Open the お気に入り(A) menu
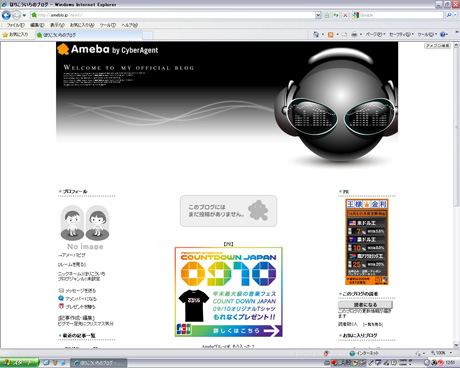This screenshot has width=460, height=368. pos(82,25)
